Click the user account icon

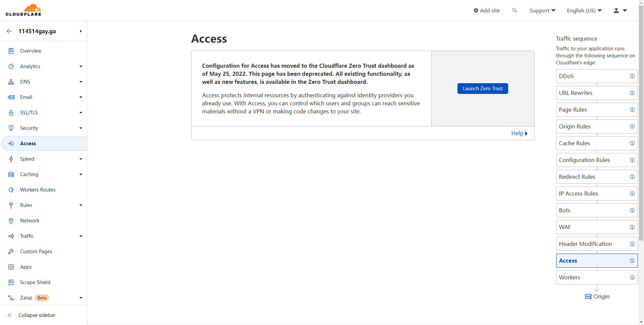(x=616, y=10)
